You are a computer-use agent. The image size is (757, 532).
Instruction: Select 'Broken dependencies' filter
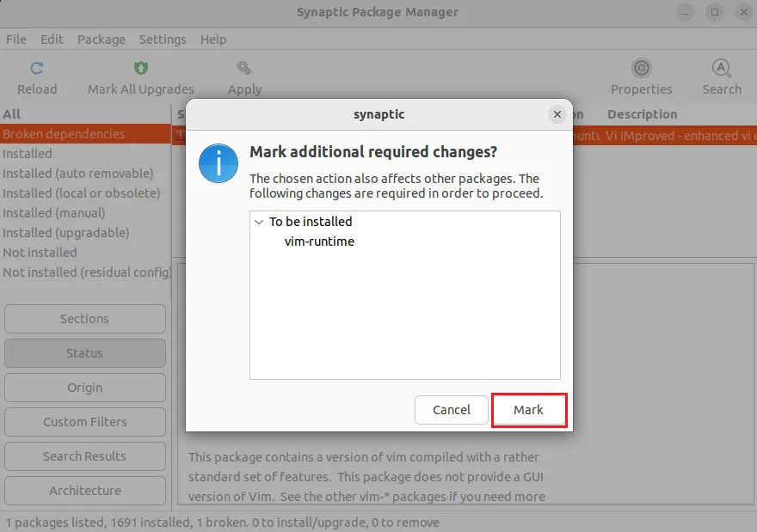coord(85,134)
